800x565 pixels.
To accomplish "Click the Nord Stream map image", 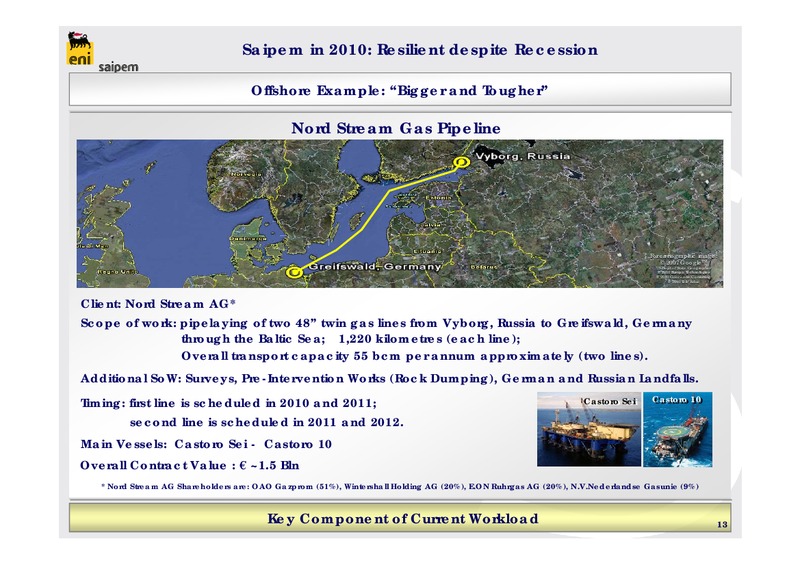I will 399,213.
